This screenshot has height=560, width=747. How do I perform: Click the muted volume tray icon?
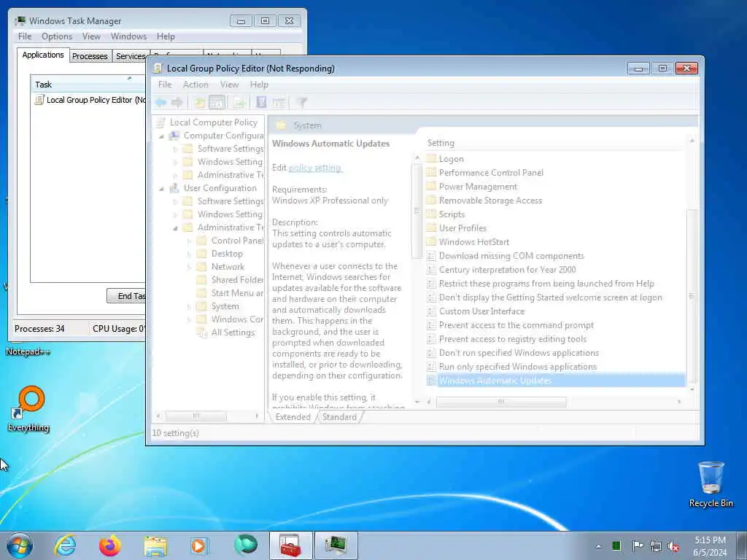(x=673, y=547)
